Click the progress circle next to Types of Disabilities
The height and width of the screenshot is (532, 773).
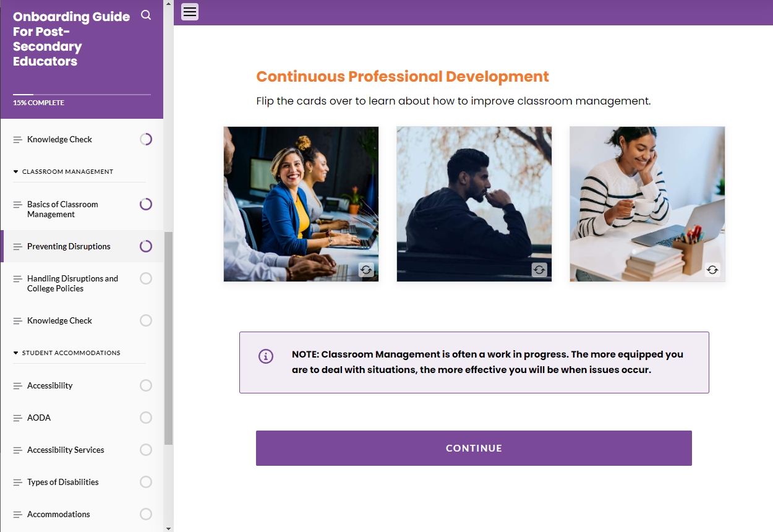pyautogui.click(x=145, y=482)
